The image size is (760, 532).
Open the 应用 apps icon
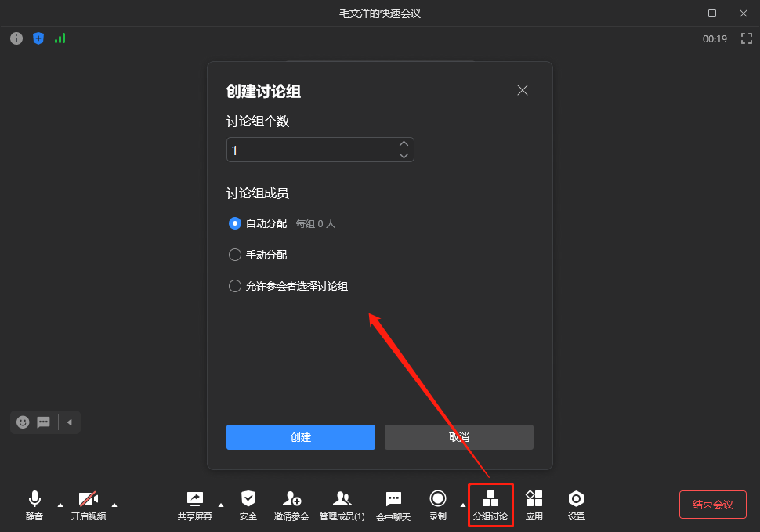534,498
